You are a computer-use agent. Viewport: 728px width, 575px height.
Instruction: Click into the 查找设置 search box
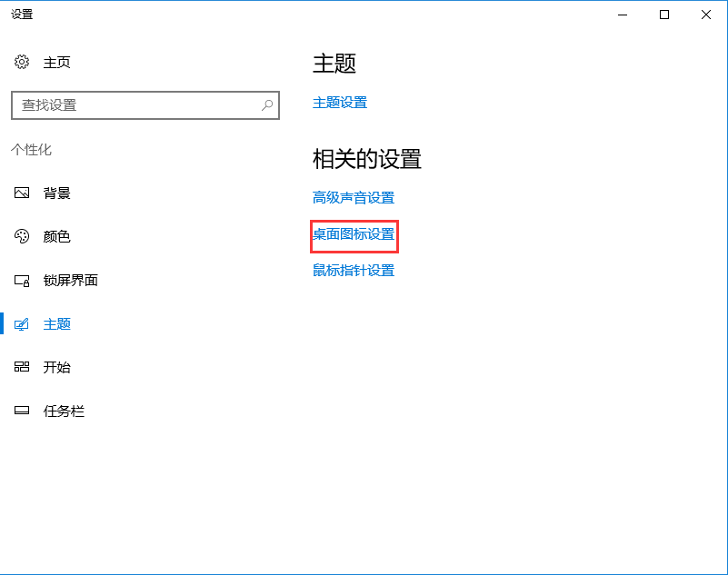(x=145, y=105)
